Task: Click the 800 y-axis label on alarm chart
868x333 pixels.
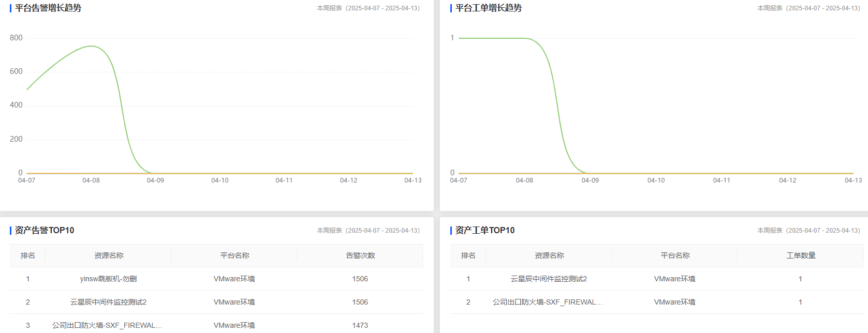Action: [x=16, y=38]
